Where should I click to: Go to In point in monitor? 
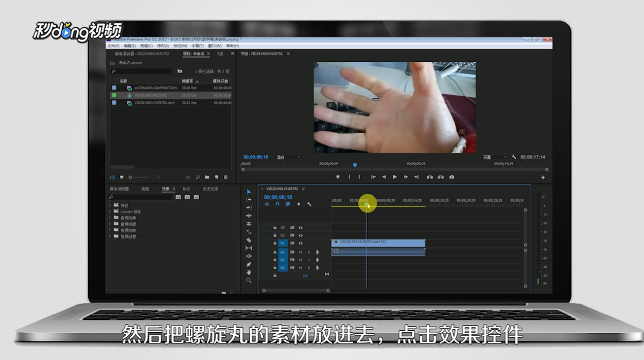click(x=373, y=177)
